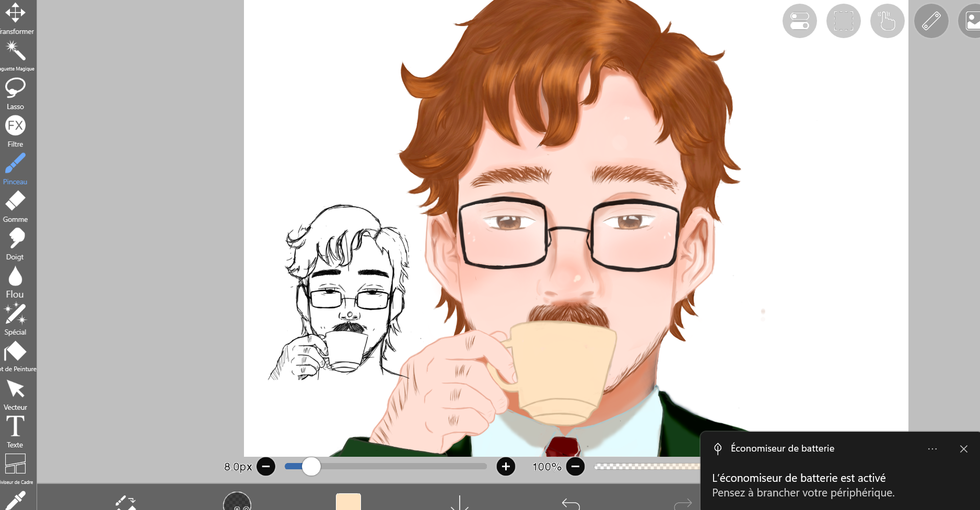Click the downward arrow icon in bottom bar
The image size is (980, 510).
459,503
